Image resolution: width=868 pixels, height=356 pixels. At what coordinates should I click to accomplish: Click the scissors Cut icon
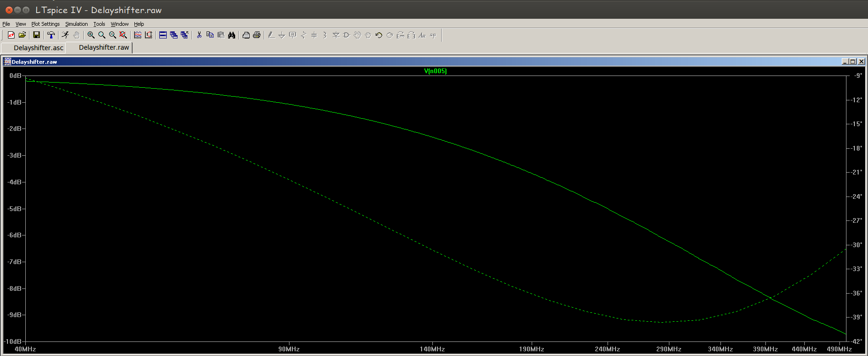199,35
